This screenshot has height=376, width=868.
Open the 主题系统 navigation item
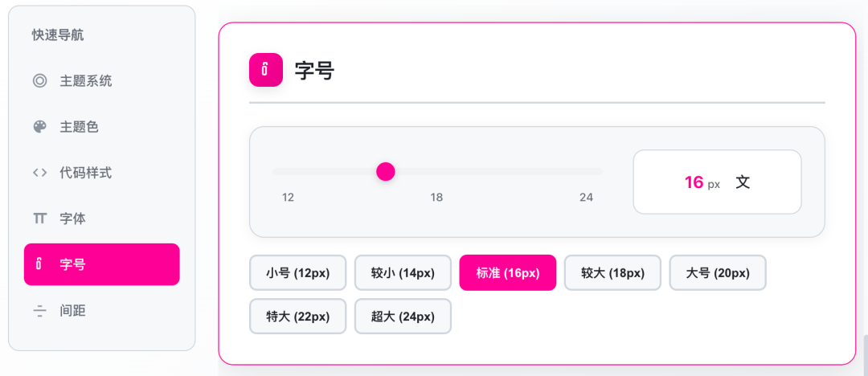(86, 81)
